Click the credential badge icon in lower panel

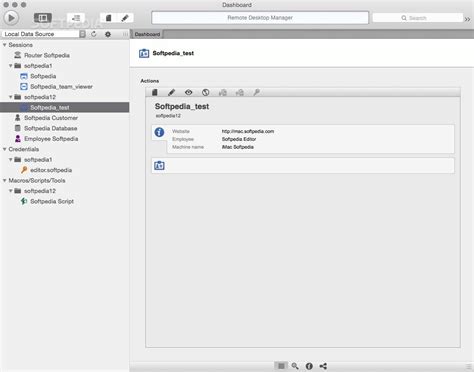tap(159, 165)
